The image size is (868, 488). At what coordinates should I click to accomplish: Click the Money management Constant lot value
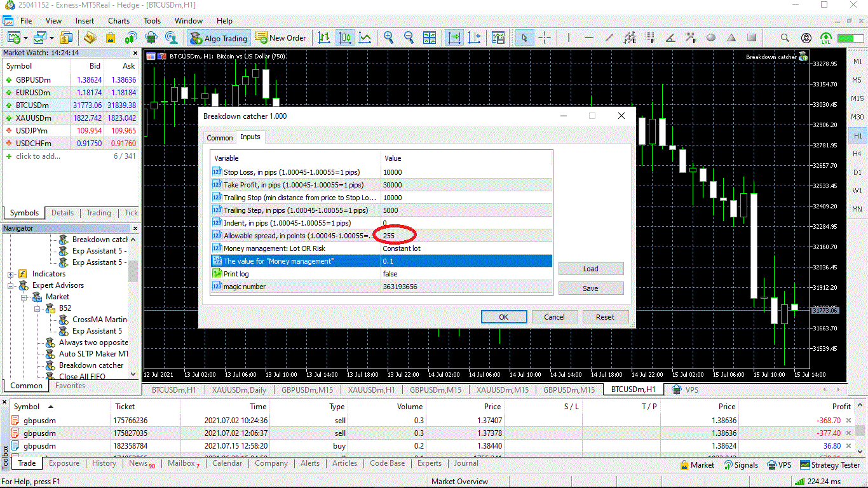tap(466, 248)
